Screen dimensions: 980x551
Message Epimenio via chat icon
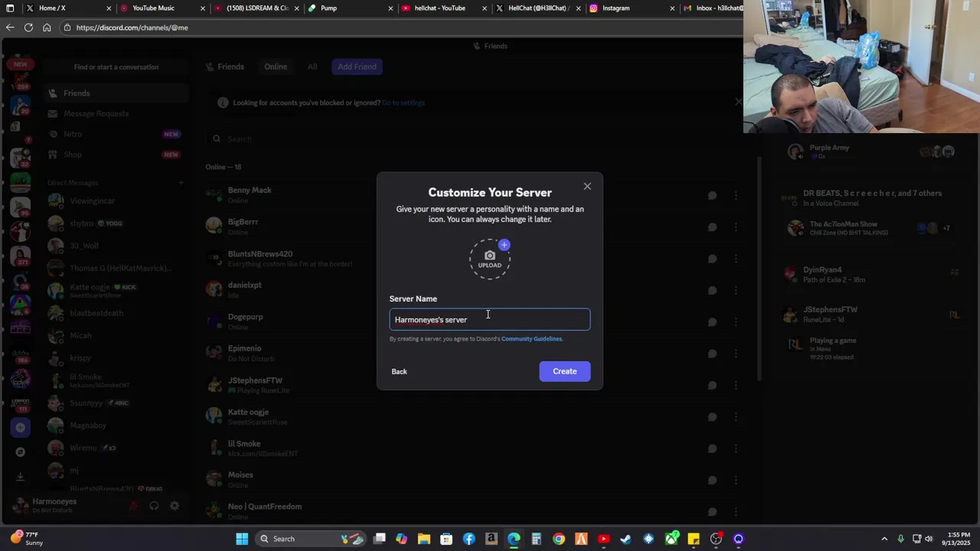pos(712,354)
